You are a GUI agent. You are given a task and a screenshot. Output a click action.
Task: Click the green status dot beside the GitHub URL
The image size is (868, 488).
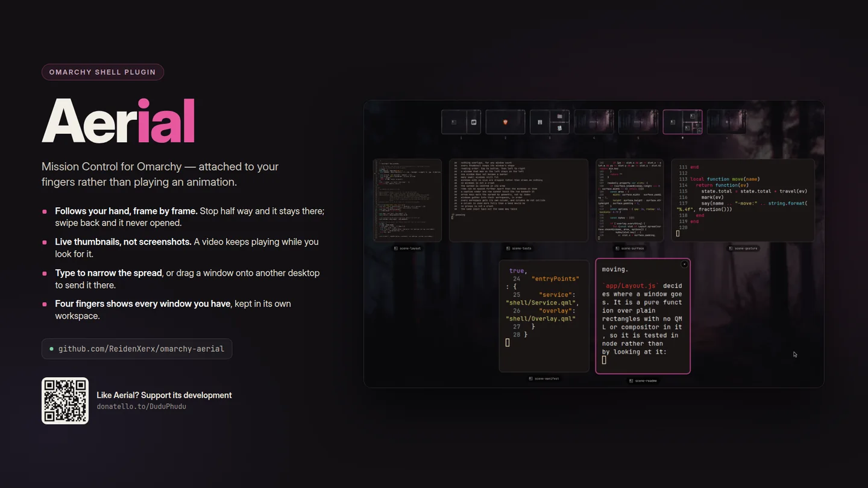pos(51,349)
